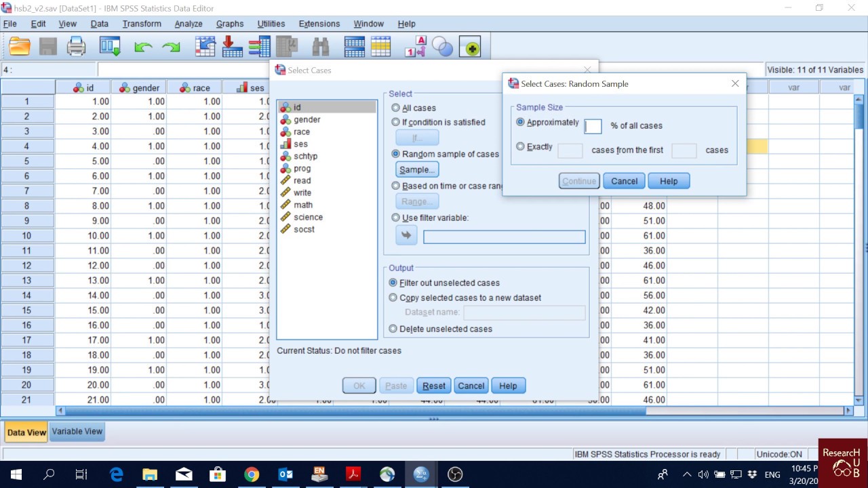Choose Filter out unselected cases
Image resolution: width=868 pixels, height=488 pixels.
[393, 283]
